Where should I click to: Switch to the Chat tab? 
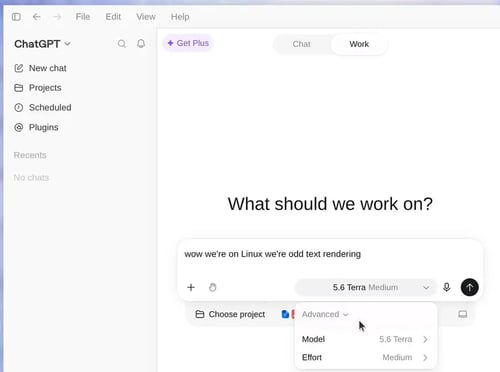(301, 44)
